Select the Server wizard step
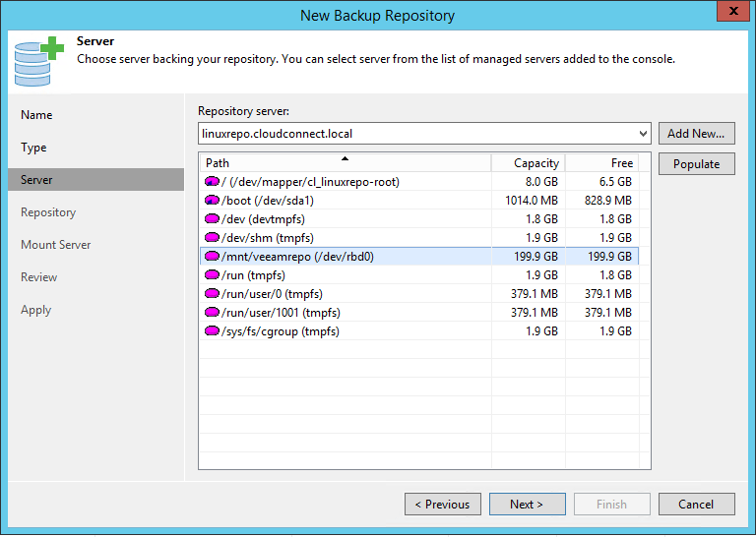Screen dimensions: 756x537 (x=95, y=180)
